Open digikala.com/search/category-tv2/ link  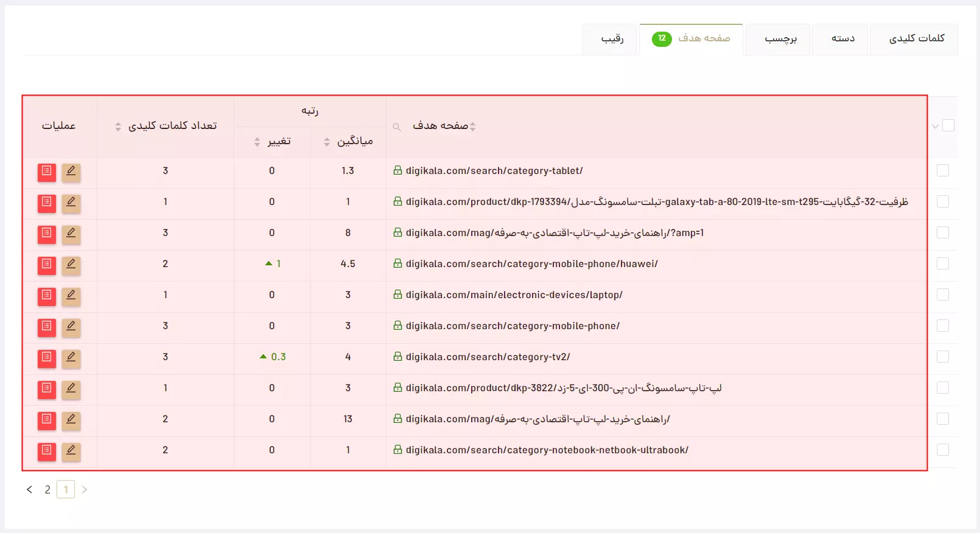point(488,357)
